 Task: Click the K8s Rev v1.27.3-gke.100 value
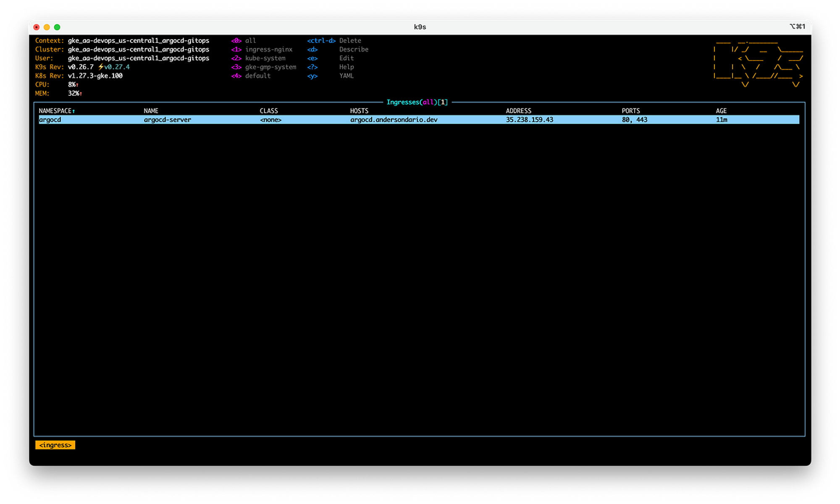coord(95,76)
